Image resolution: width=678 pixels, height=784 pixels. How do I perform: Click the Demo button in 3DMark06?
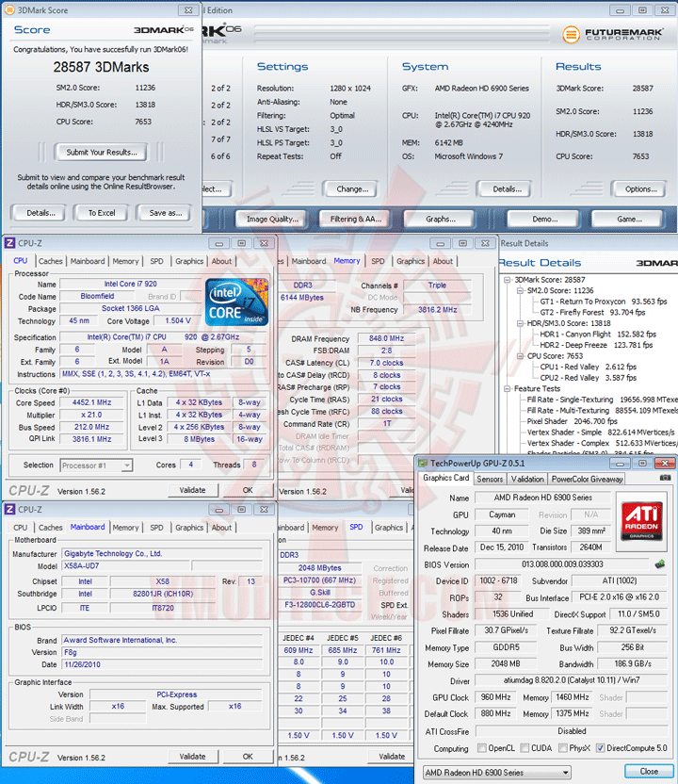click(544, 219)
